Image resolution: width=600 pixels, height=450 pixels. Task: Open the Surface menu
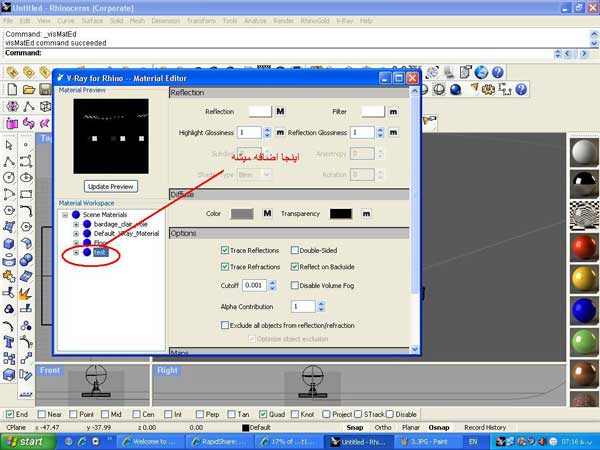click(92, 21)
